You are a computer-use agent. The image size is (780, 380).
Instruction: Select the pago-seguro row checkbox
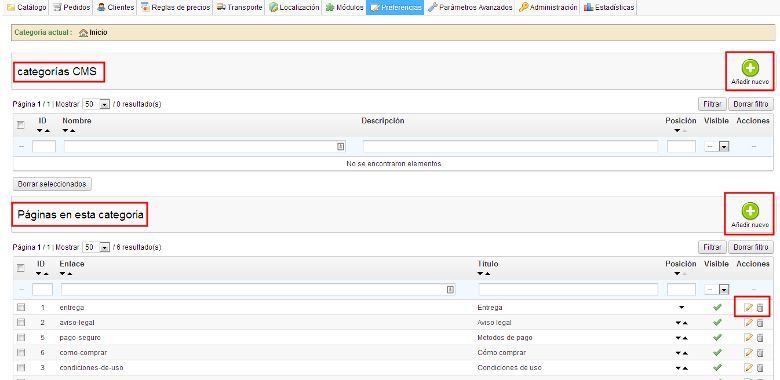pos(21,337)
